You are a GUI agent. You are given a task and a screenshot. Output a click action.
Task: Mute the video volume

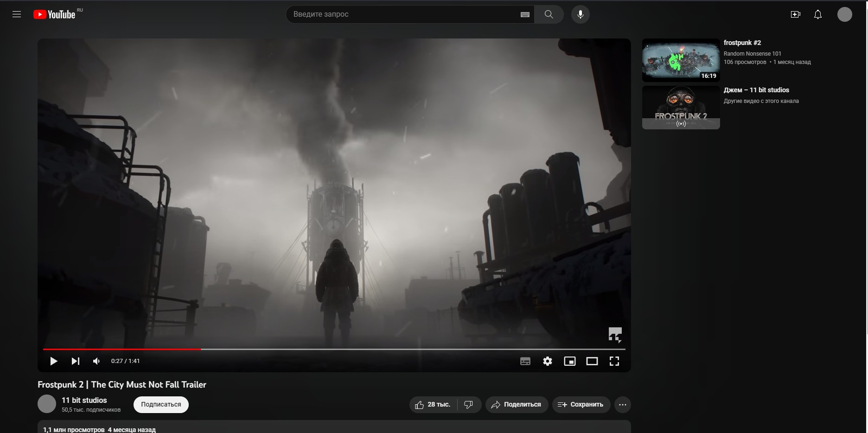coord(96,361)
